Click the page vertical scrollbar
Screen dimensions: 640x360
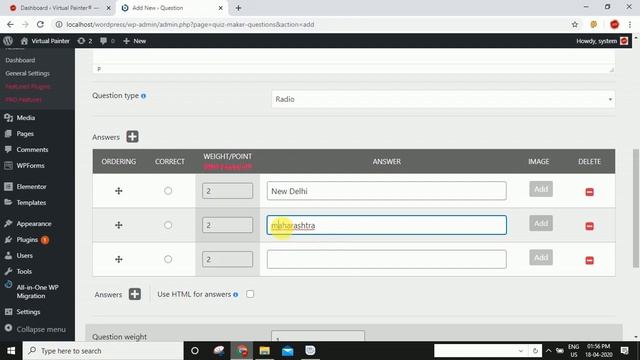point(636,208)
